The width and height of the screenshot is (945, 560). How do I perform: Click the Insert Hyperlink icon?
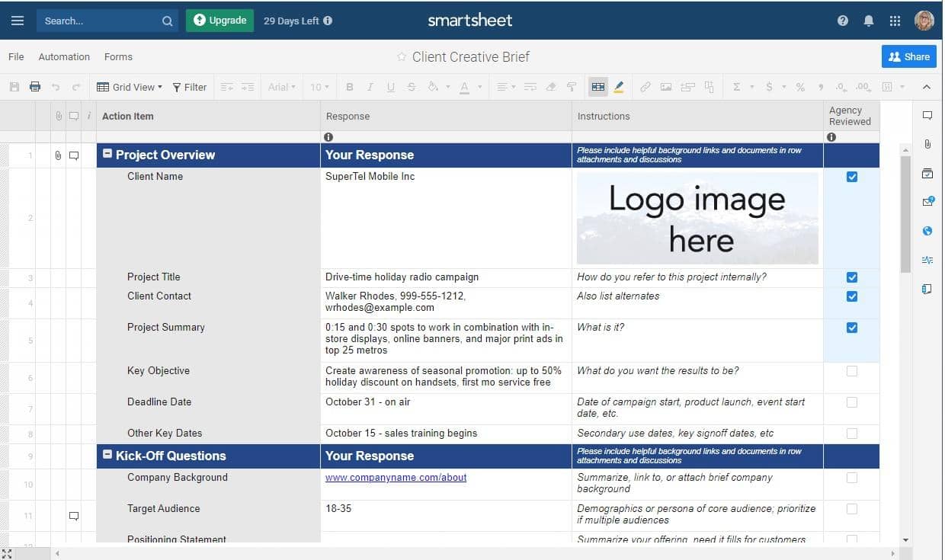point(645,87)
